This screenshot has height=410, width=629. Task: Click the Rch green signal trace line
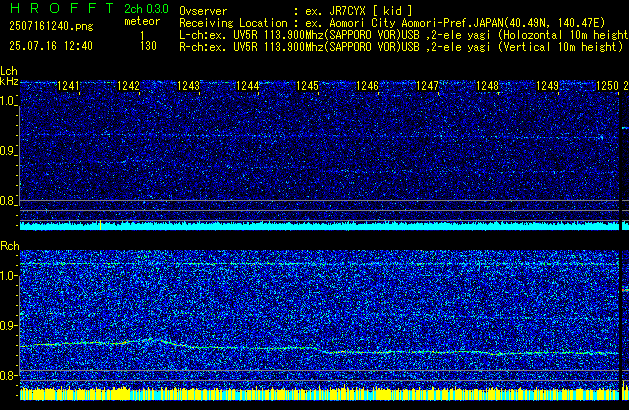(x=319, y=347)
